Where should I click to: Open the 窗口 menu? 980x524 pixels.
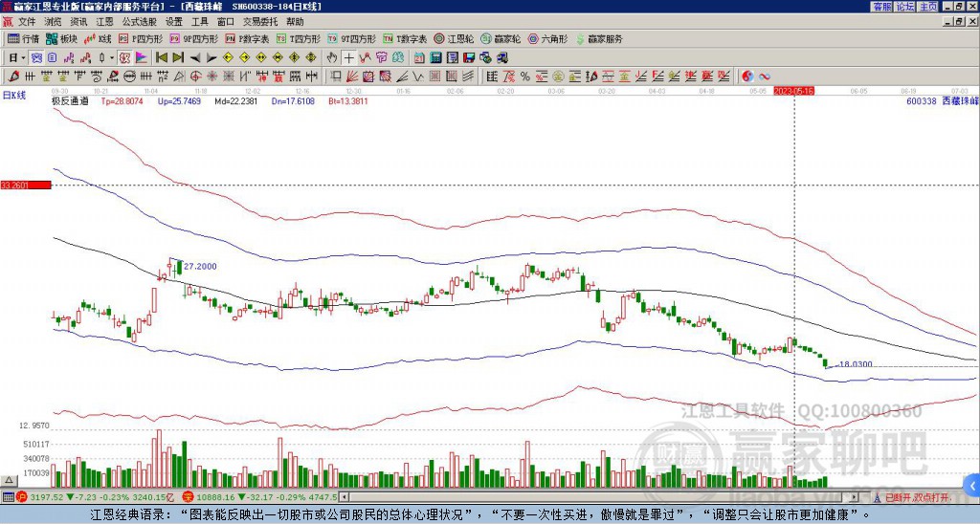[x=226, y=22]
